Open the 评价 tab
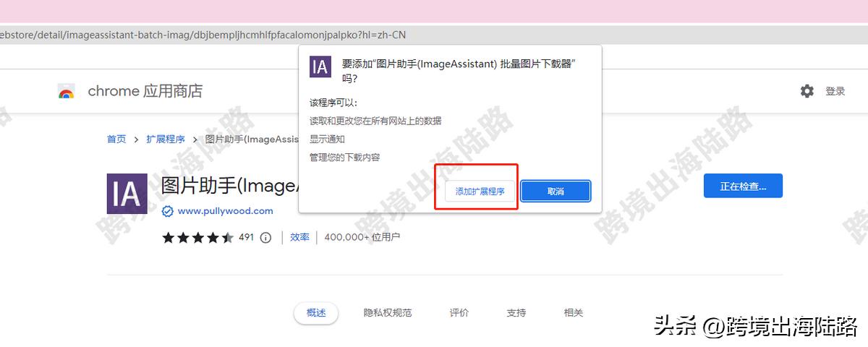Screen dimensions: 868x347 [459, 313]
